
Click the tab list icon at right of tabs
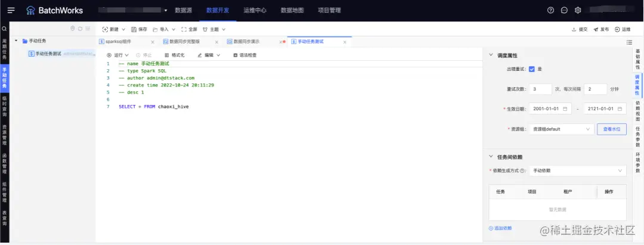point(629,42)
